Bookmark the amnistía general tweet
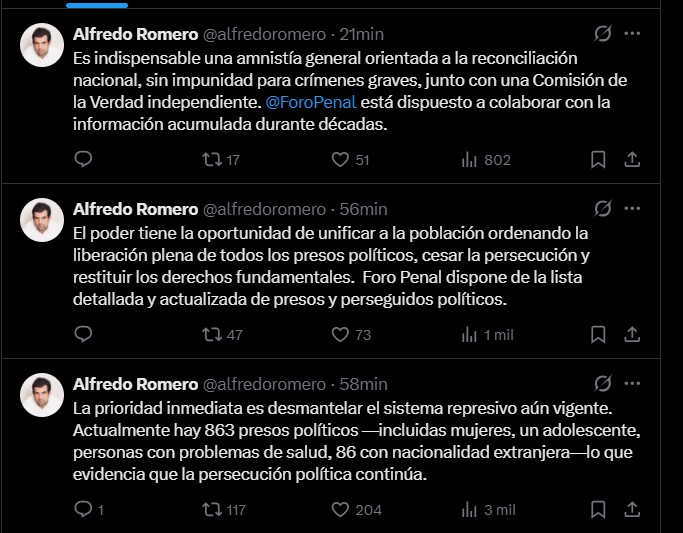The height and width of the screenshot is (533, 683). point(598,159)
